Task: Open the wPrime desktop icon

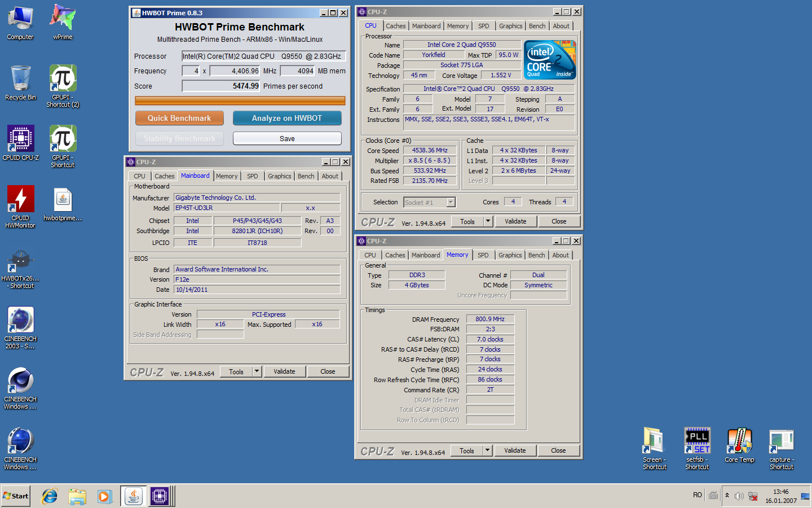Action: click(63, 23)
